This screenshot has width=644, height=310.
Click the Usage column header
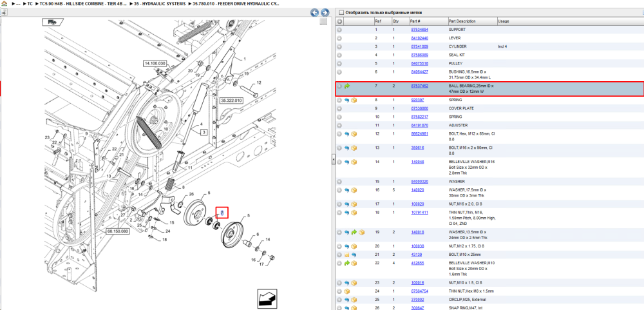[504, 21]
